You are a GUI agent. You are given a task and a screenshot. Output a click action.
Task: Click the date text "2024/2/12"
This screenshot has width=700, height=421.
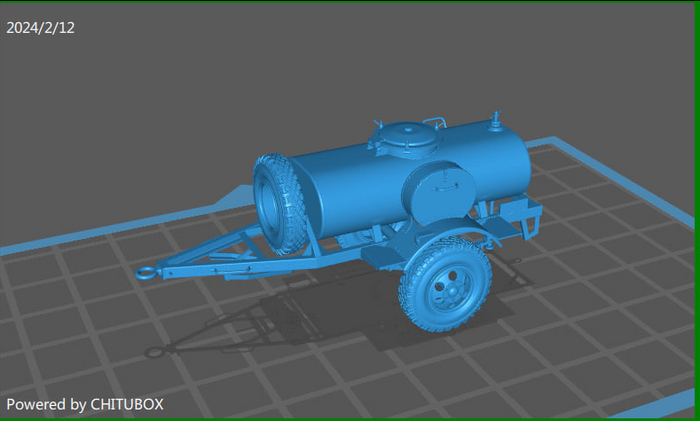[x=40, y=28]
